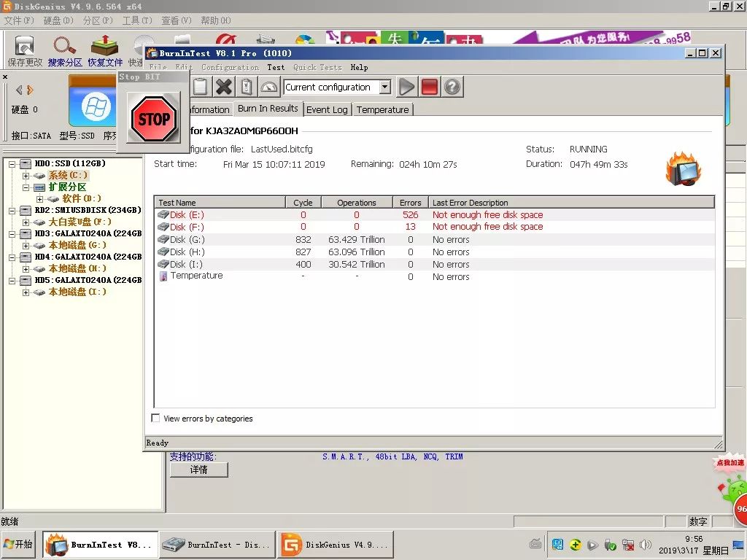Click the 恢复文件 recover files icon

click(105, 49)
